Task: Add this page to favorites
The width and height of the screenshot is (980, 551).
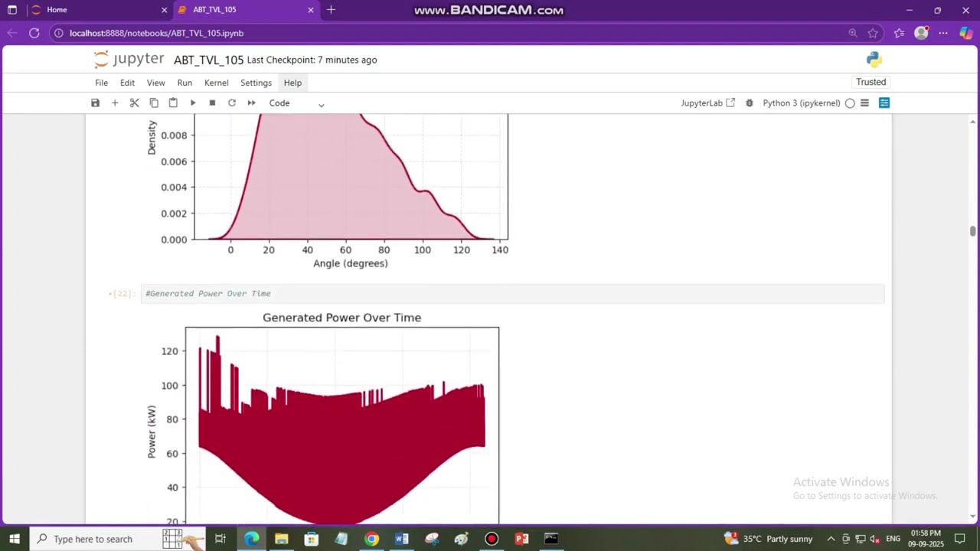Action: point(873,33)
